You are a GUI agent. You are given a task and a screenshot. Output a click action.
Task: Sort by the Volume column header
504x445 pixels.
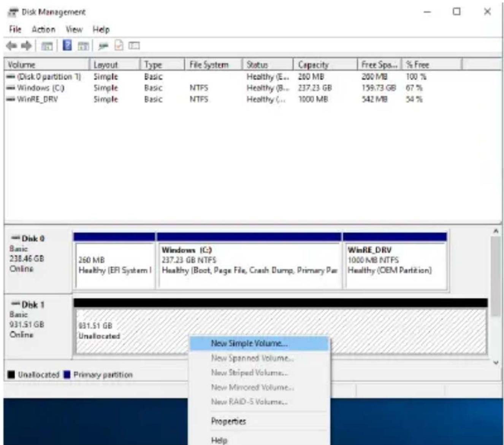coord(47,65)
